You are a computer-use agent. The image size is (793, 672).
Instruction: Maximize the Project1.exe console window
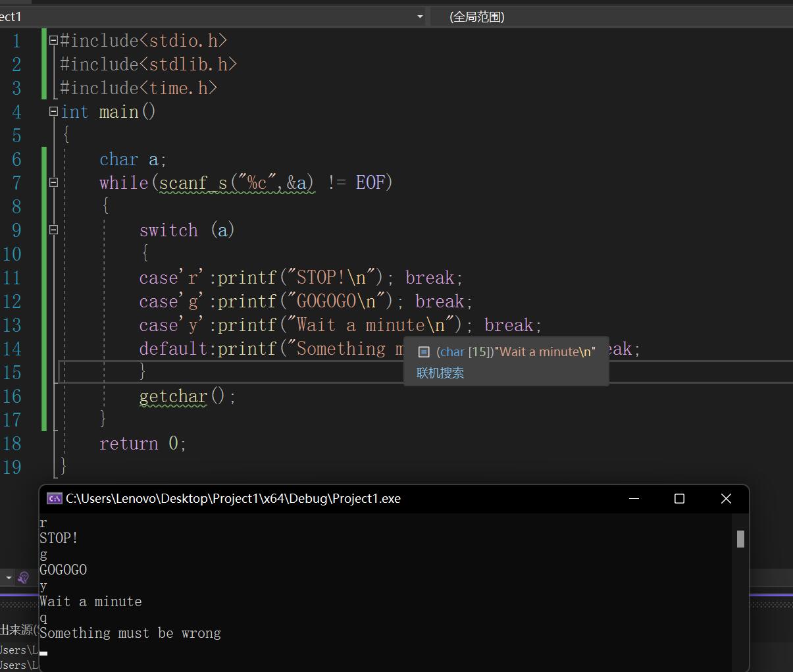point(679,499)
